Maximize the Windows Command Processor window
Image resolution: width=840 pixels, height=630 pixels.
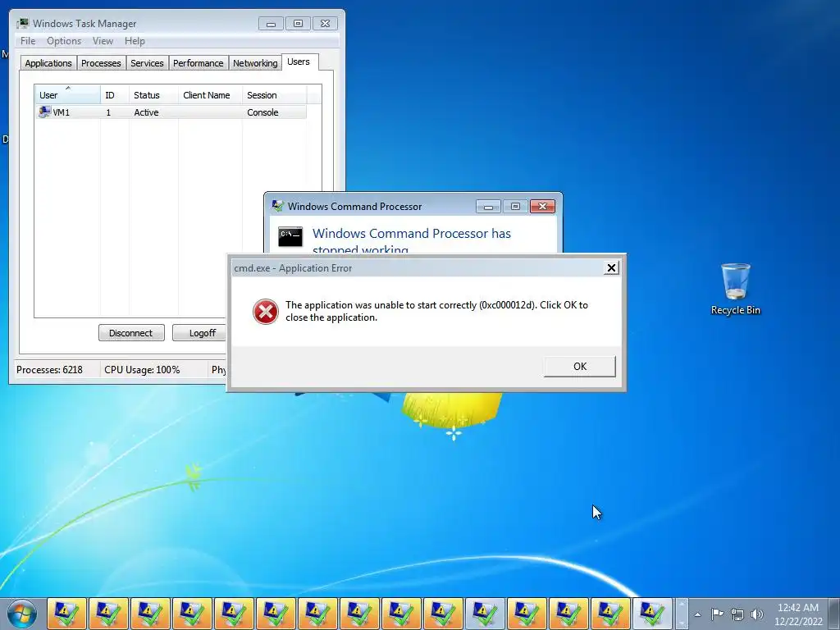[x=515, y=206]
